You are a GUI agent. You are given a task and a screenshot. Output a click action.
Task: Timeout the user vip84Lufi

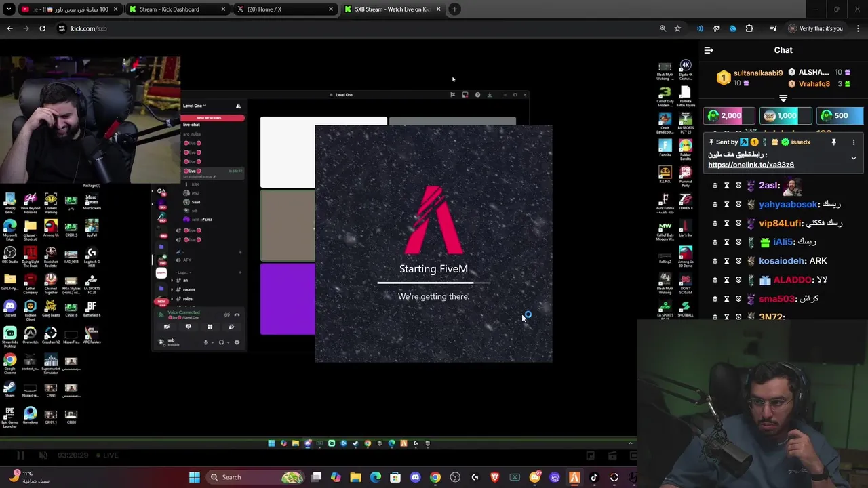pos(726,223)
